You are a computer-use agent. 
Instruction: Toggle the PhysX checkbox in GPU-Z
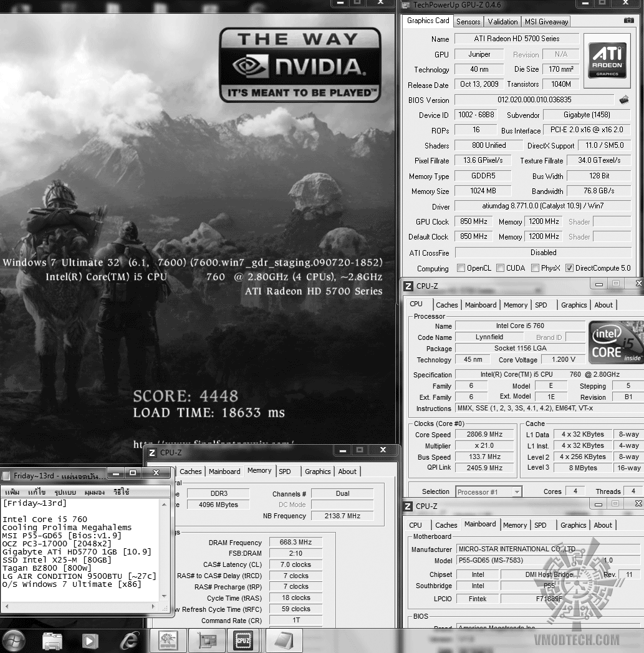tap(536, 268)
